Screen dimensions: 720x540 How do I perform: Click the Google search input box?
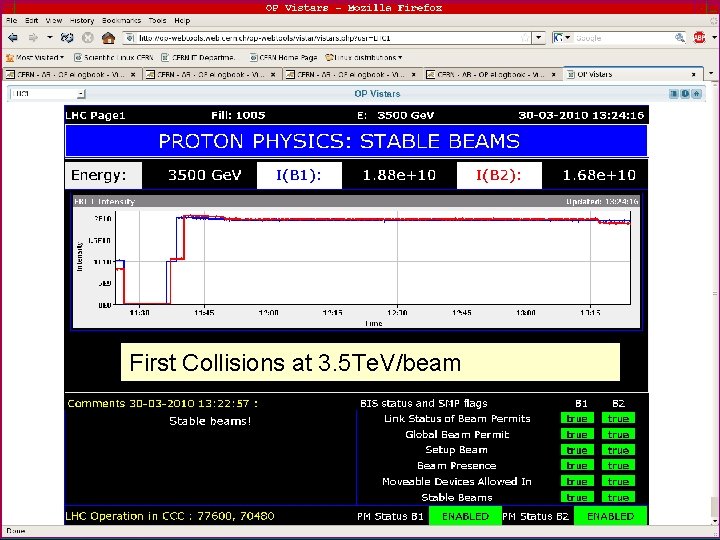[623, 38]
